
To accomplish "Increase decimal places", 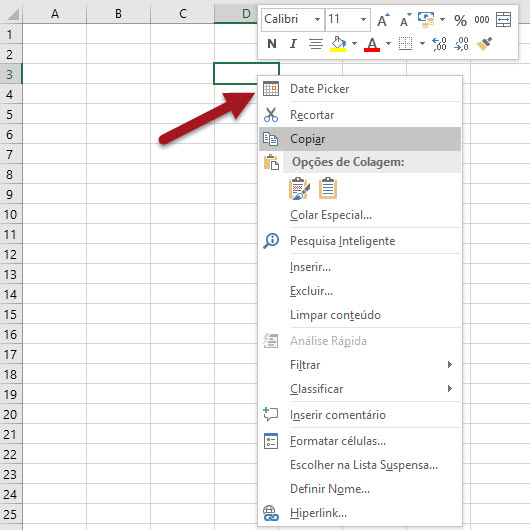I will pyautogui.click(x=439, y=44).
